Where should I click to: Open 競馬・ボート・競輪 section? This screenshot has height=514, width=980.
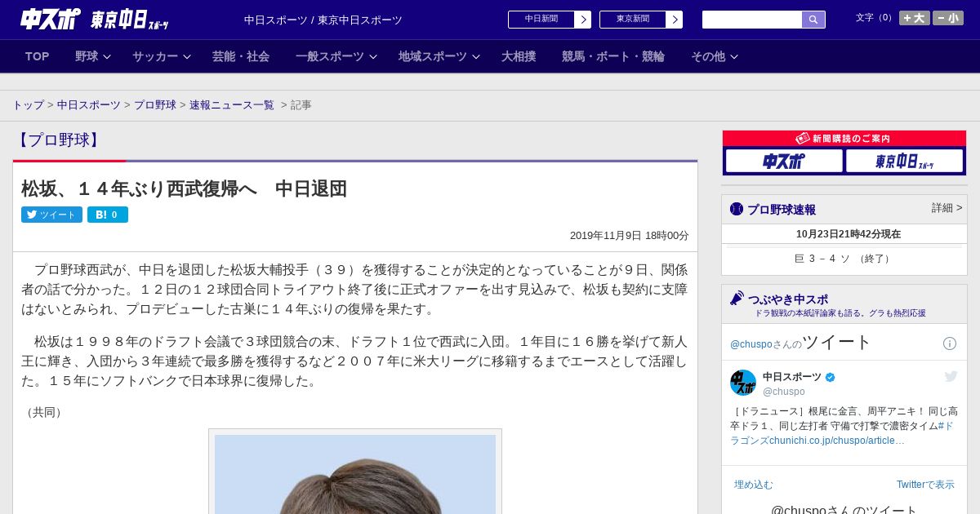[x=613, y=56]
